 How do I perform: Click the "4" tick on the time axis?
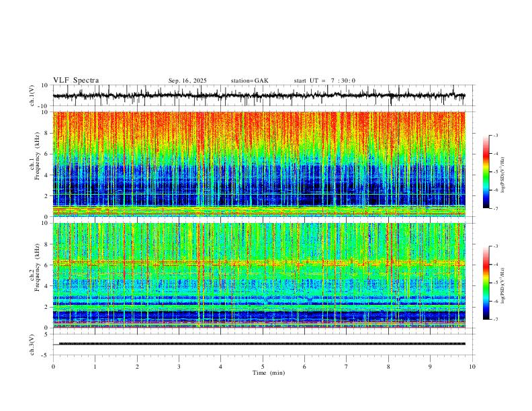tap(220, 367)
